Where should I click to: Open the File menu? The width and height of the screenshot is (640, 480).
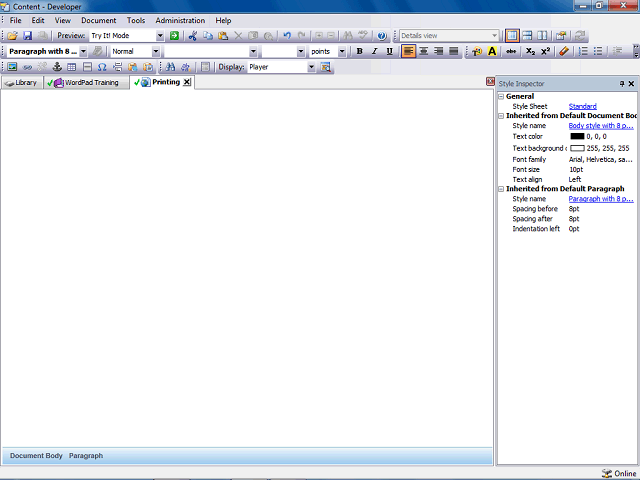coord(16,20)
